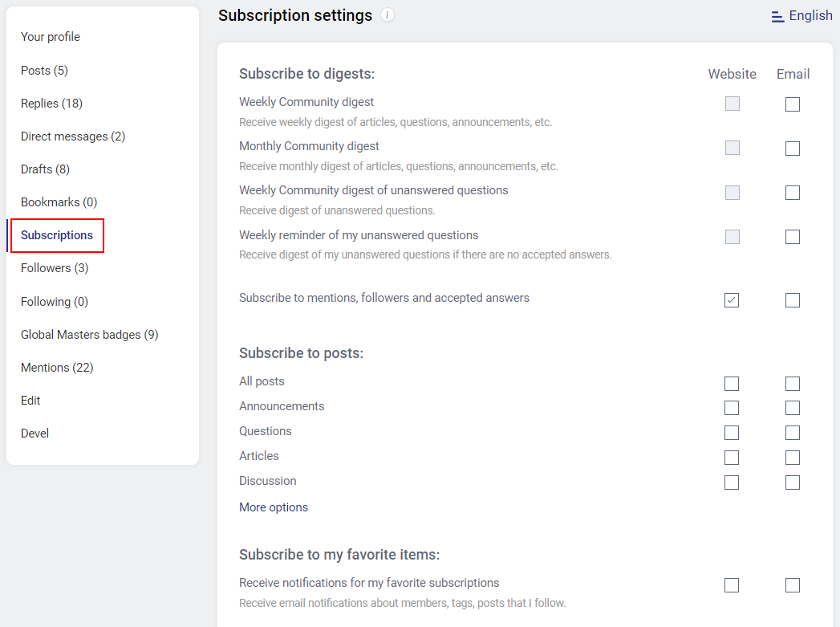The image size is (840, 627).
Task: Enable Email for favorite subscriptions notifications
Action: coord(793,585)
